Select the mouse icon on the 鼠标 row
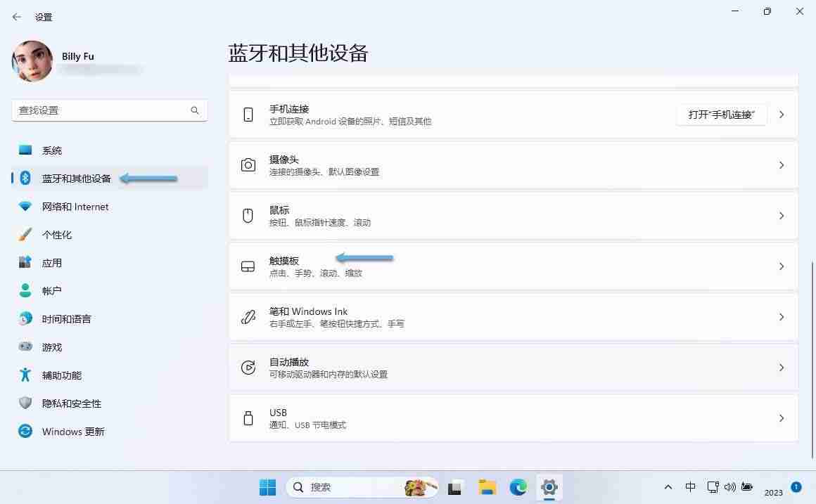Image resolution: width=816 pixels, height=504 pixels. click(248, 216)
